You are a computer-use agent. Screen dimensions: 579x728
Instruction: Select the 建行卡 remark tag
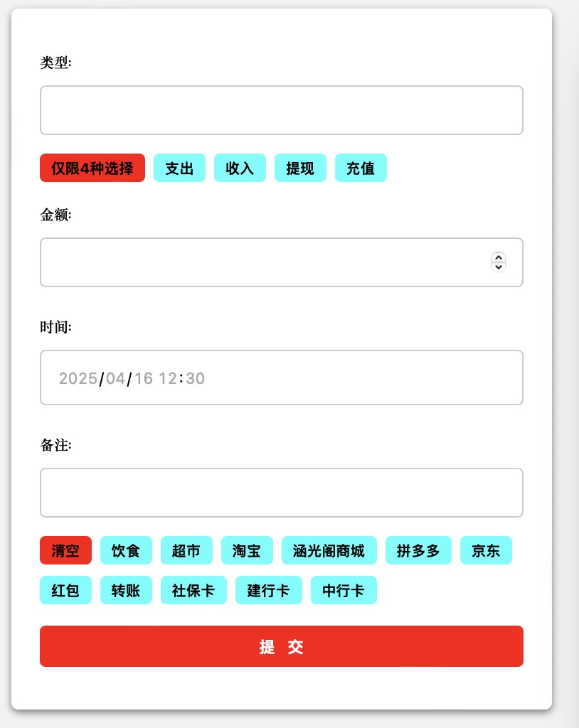(x=268, y=591)
